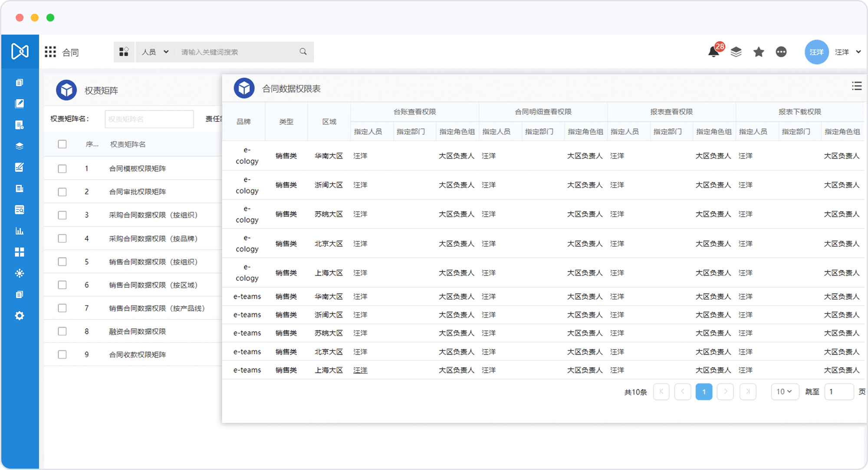The height and width of the screenshot is (470, 868).
Task: Click the notification bell icon
Action: (x=713, y=52)
